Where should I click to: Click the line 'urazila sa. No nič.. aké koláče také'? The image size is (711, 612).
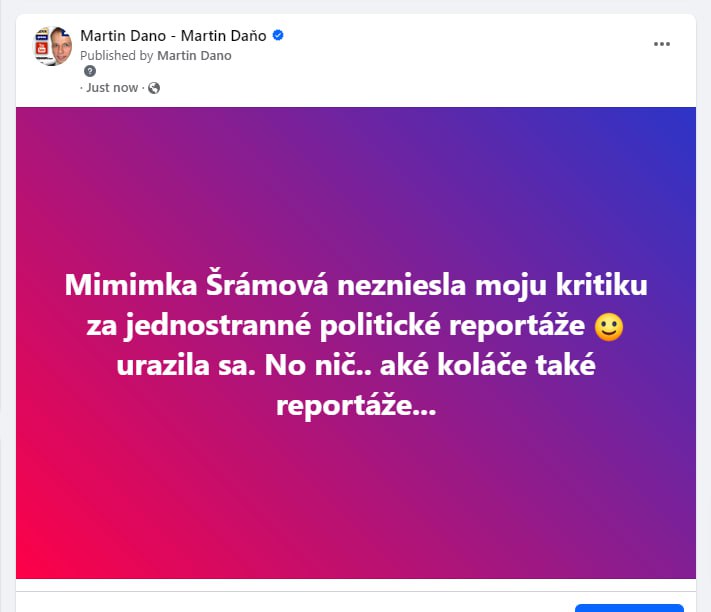356,365
